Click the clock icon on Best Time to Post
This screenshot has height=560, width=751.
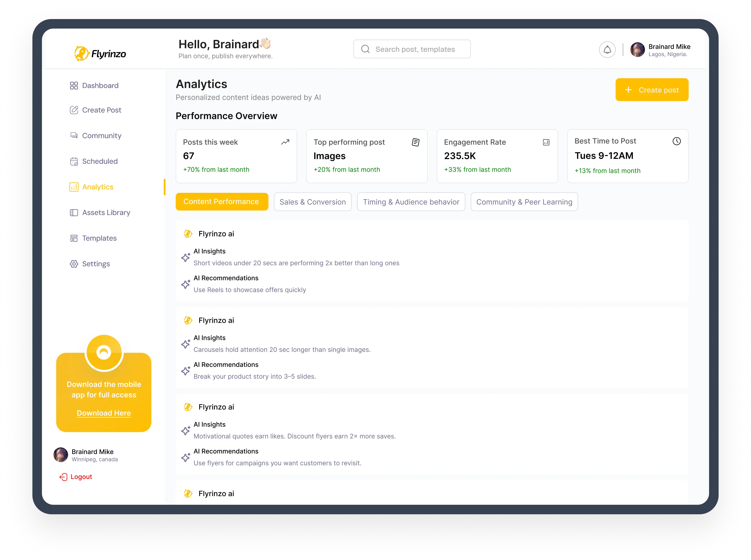(x=676, y=141)
